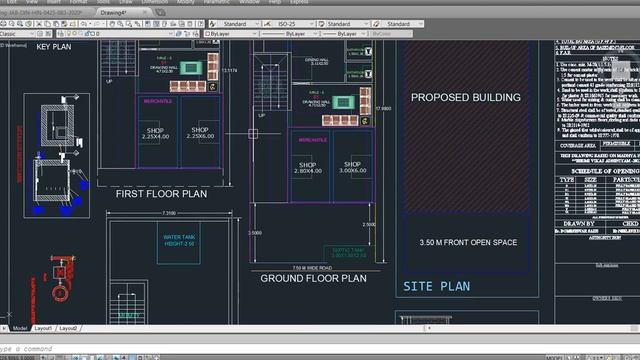Click the Paste icon in Standard toolbar
640x360 pixels.
[x=56, y=24]
